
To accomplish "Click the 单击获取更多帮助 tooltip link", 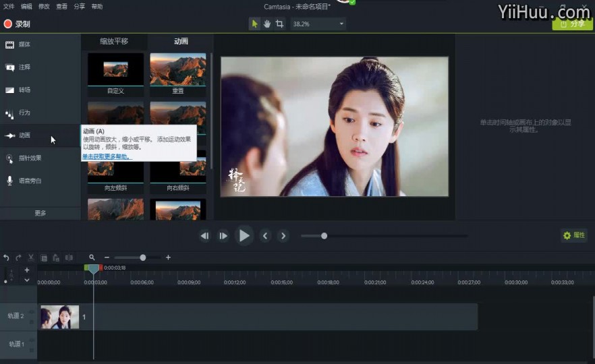I will 107,156.
